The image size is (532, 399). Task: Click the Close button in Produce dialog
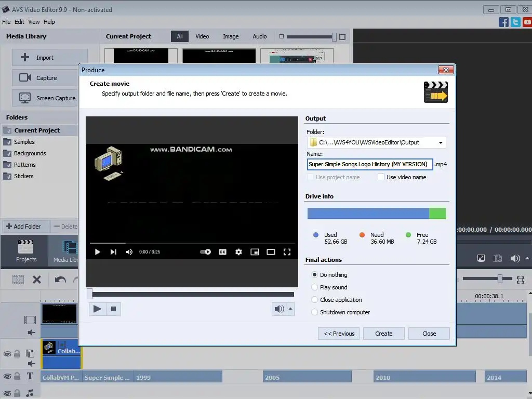(429, 334)
